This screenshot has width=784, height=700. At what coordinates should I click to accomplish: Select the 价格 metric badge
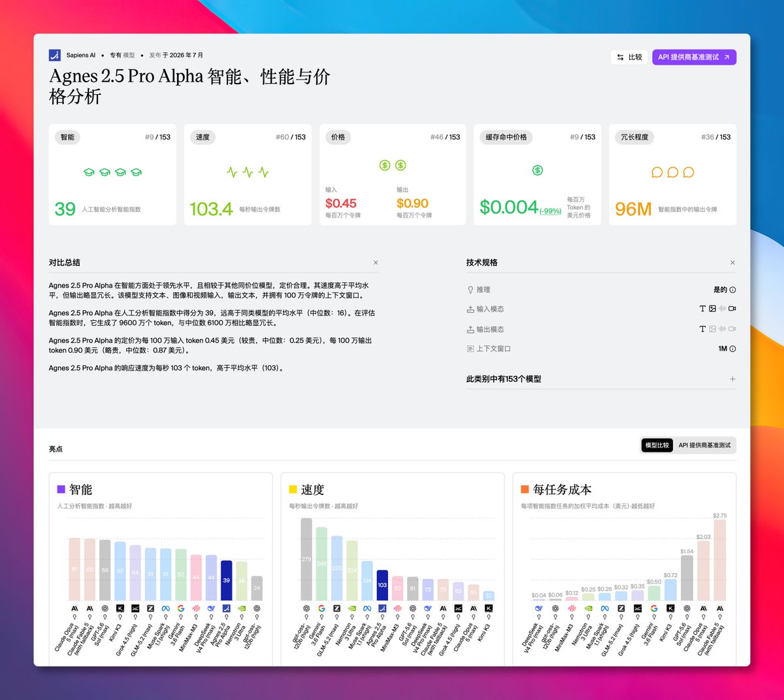(338, 137)
